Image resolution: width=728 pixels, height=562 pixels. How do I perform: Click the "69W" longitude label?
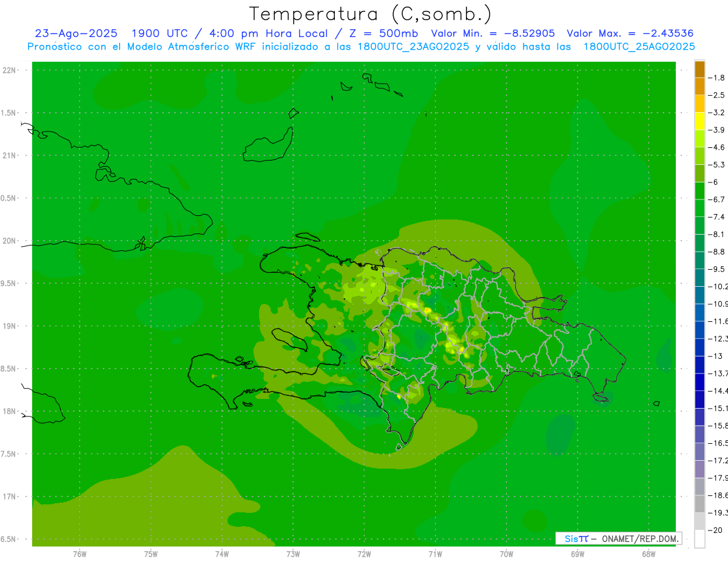click(x=578, y=554)
